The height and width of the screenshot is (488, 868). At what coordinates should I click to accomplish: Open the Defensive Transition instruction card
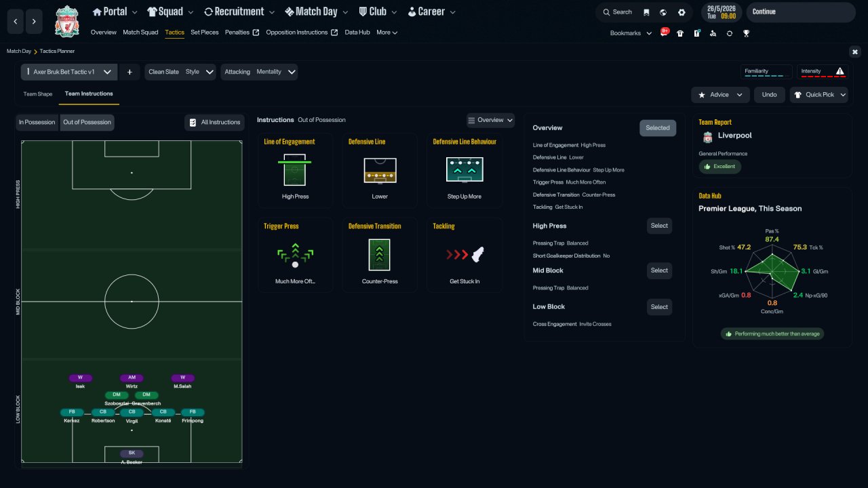pos(380,255)
